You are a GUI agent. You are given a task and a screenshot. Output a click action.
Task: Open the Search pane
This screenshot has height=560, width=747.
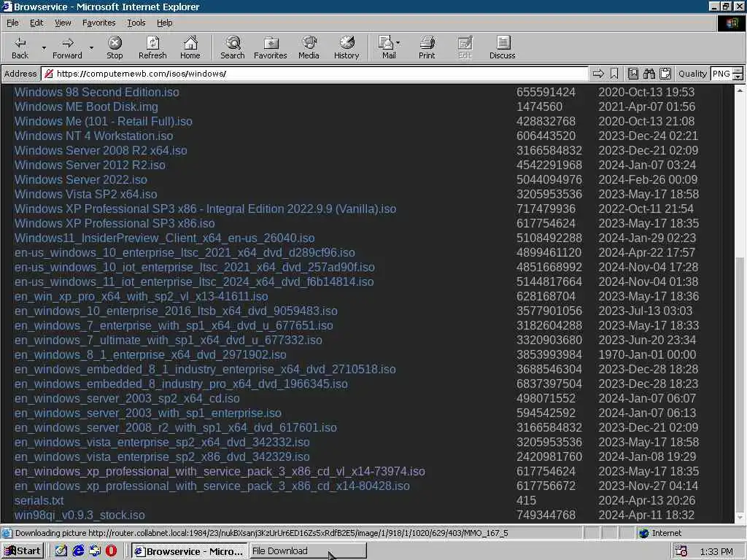pyautogui.click(x=233, y=47)
